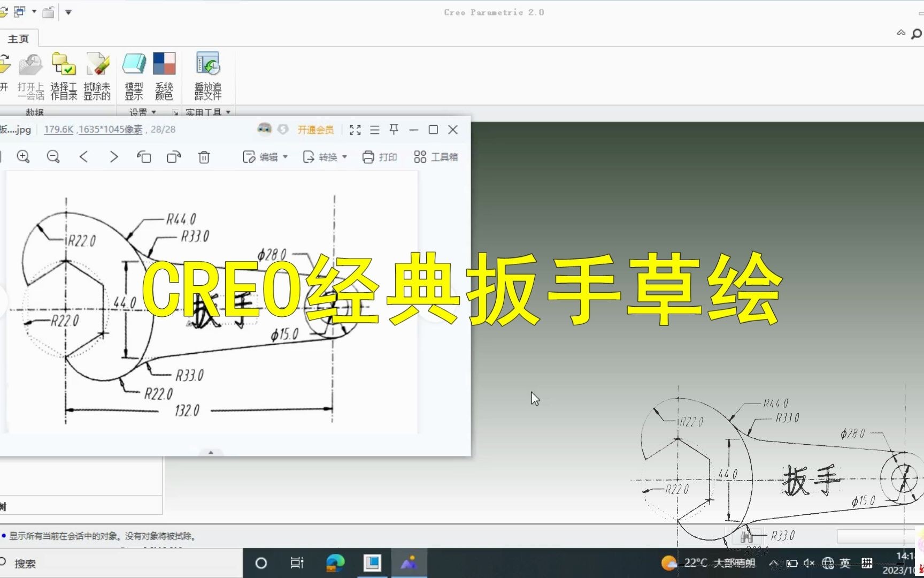This screenshot has height=578, width=924.
Task: Expand the 实用工具 utilities dropdown
Action: [x=208, y=112]
